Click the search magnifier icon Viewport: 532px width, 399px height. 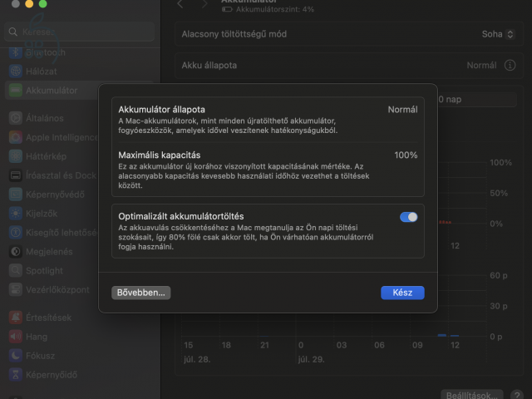(x=13, y=32)
